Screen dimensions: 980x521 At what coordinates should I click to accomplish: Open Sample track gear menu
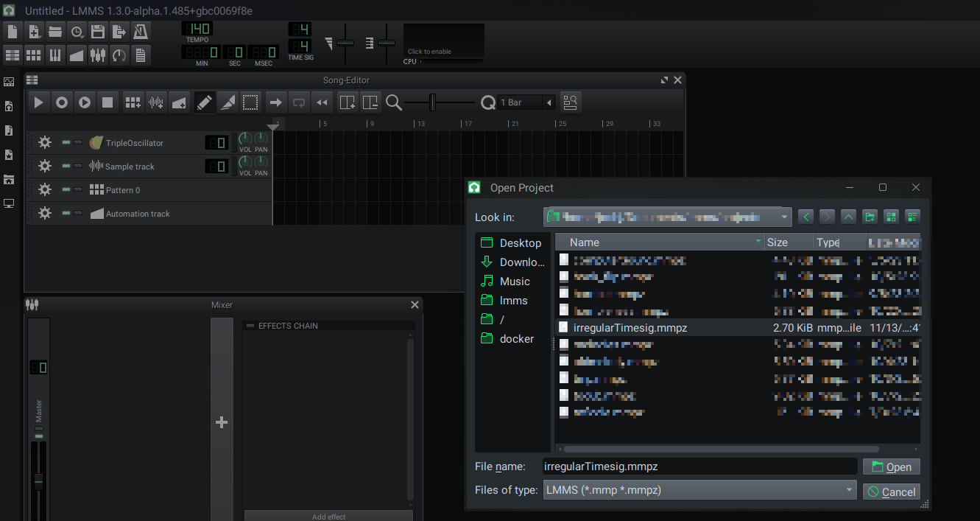pyautogui.click(x=45, y=166)
